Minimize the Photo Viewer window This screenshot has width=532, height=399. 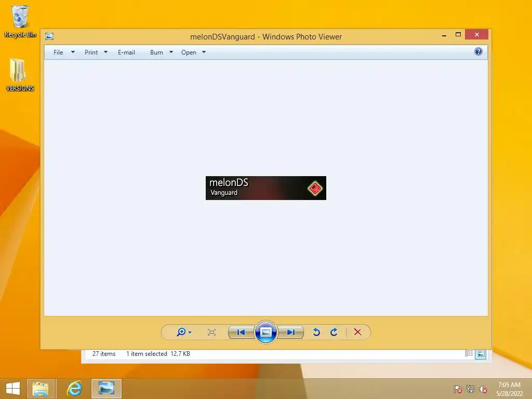coord(444,35)
